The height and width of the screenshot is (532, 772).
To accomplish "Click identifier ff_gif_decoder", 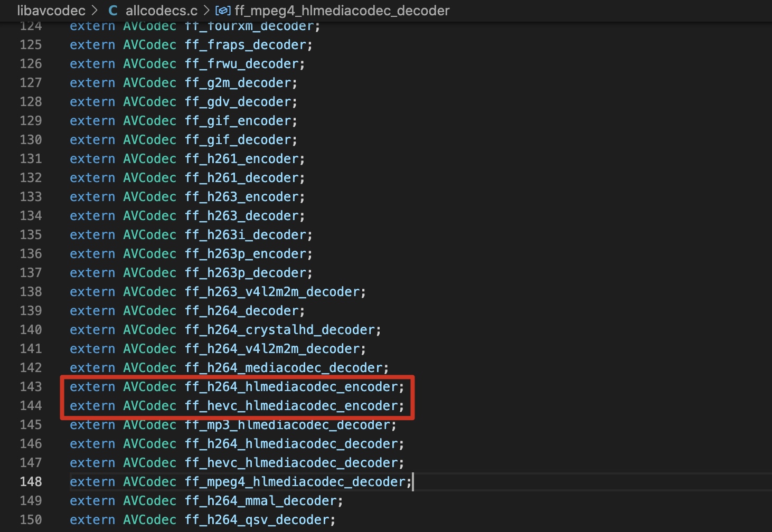I will click(238, 140).
